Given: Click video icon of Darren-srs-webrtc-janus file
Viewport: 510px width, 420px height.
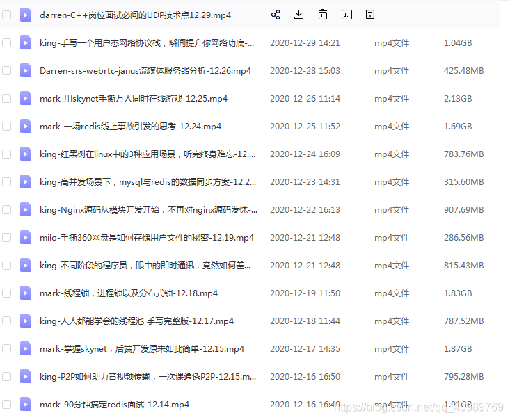Looking at the screenshot, I should [26, 70].
